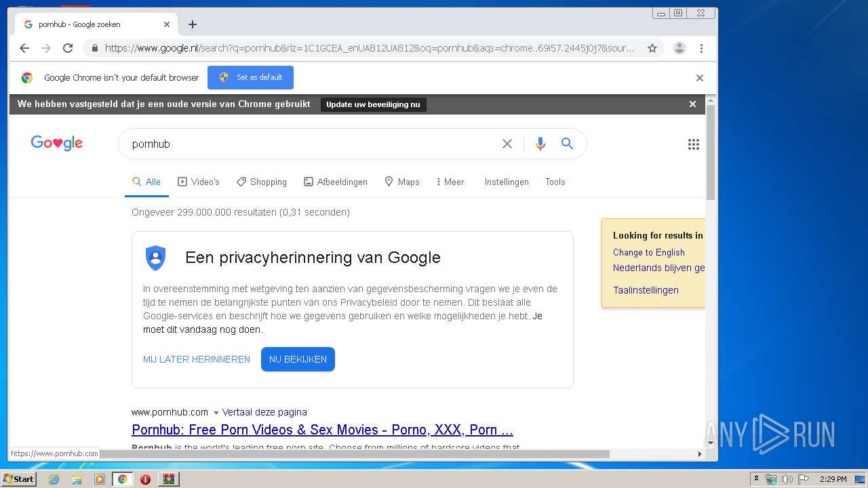Switch to the Shopping tab
This screenshot has height=488, width=868.
pyautogui.click(x=262, y=182)
